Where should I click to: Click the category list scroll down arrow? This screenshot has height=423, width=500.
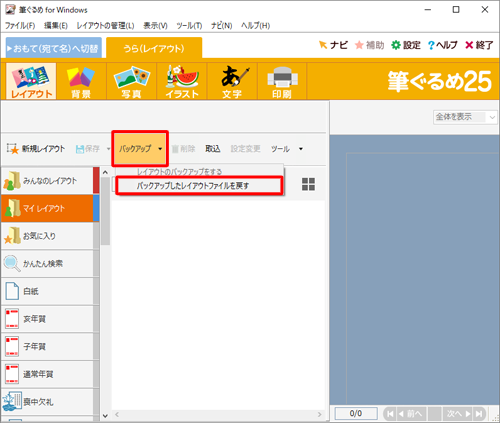tap(105, 416)
